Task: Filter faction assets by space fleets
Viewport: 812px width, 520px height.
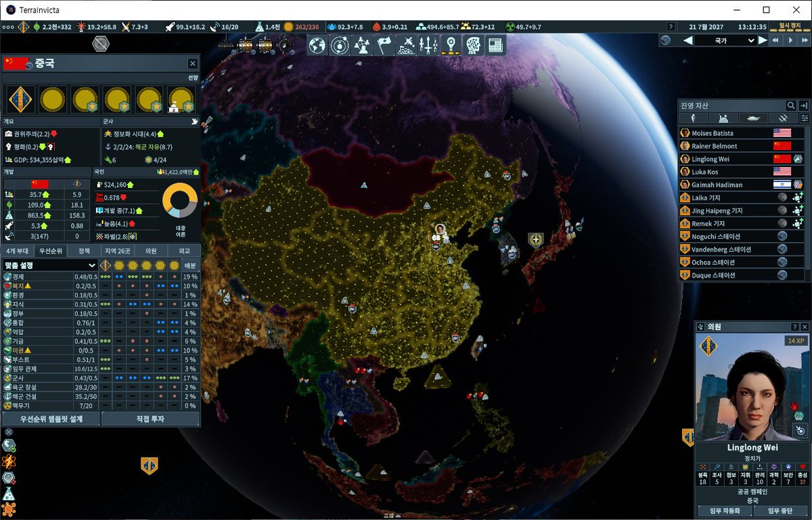Action: (x=784, y=118)
